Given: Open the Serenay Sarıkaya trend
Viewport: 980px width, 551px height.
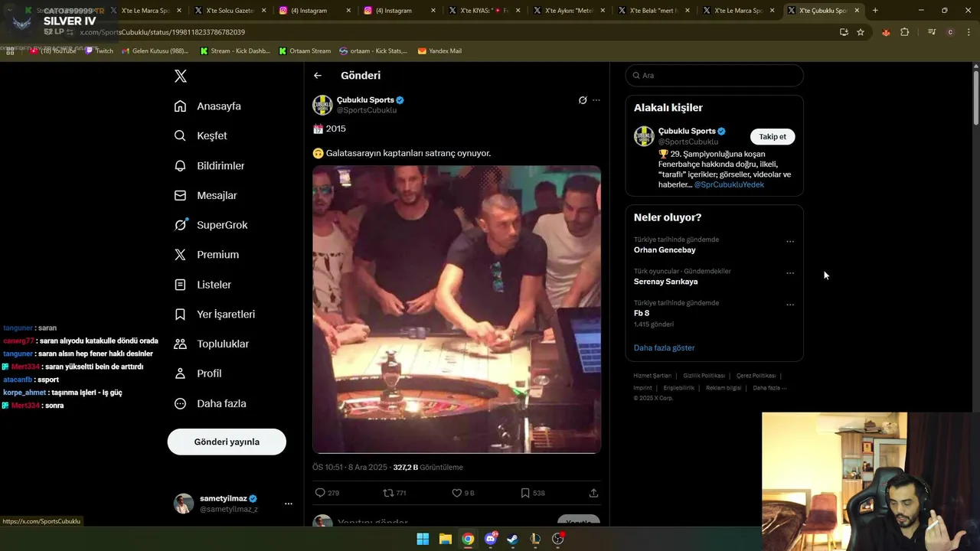Looking at the screenshot, I should click(x=665, y=282).
